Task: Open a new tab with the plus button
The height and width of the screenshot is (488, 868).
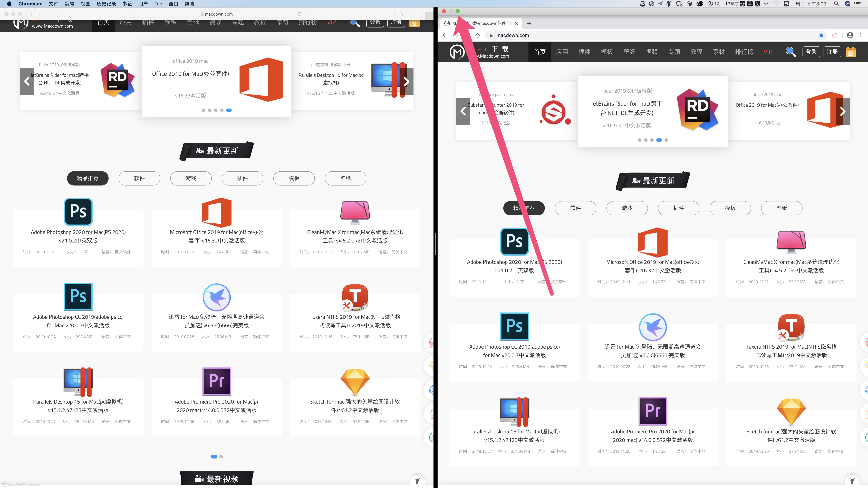Action: click(x=529, y=23)
